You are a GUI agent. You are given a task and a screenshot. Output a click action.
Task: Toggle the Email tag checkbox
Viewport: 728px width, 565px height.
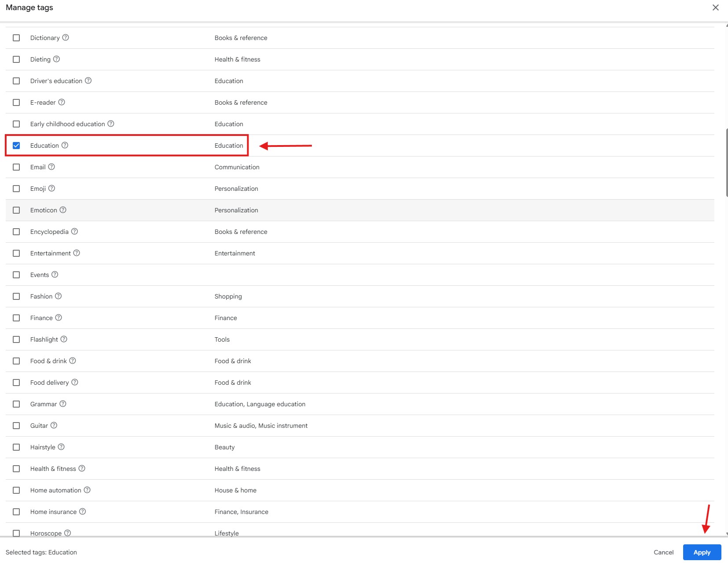coord(16,167)
